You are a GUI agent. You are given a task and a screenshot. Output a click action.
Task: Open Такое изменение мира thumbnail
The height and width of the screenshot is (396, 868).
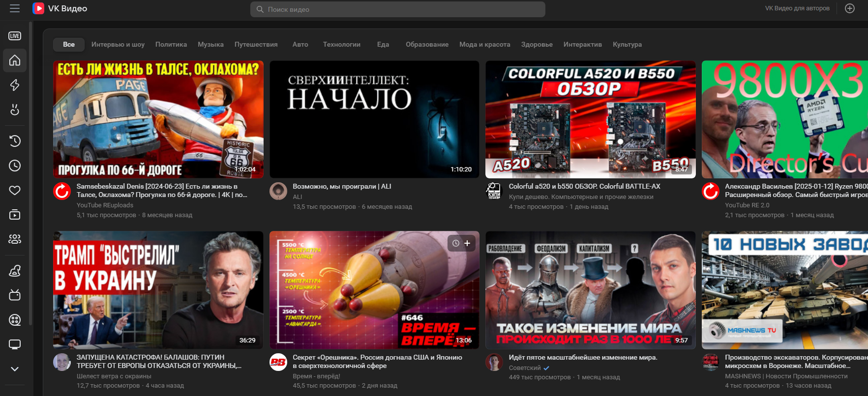click(591, 290)
